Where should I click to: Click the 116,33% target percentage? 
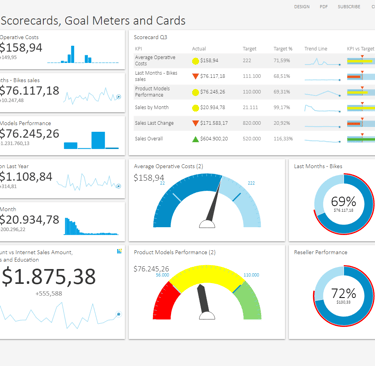pos(283,139)
